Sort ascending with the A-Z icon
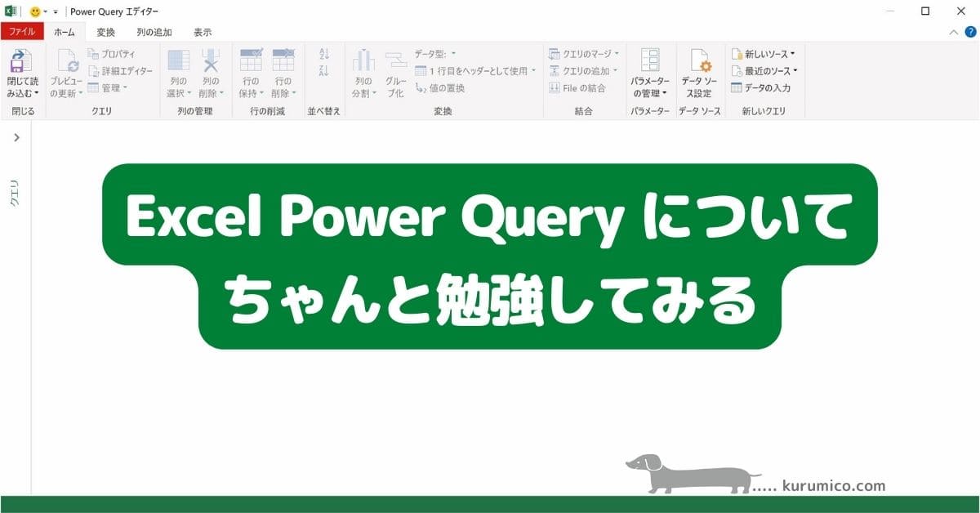The height and width of the screenshot is (513, 980). pyautogui.click(x=324, y=54)
